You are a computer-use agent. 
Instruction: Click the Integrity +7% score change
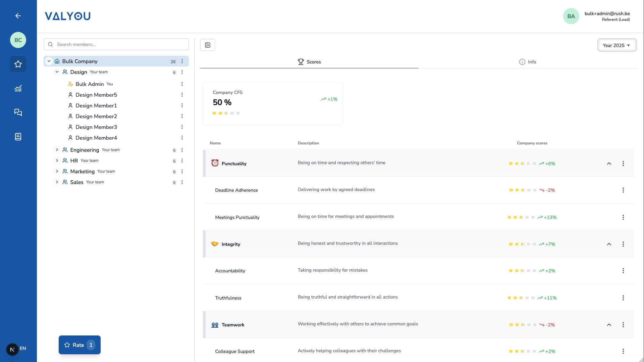547,244
